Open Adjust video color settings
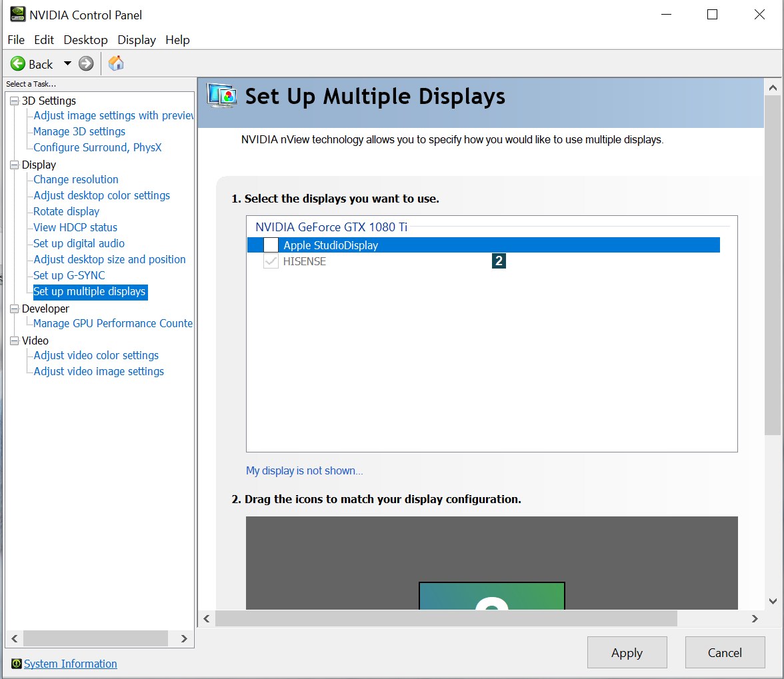The width and height of the screenshot is (784, 679). (96, 355)
